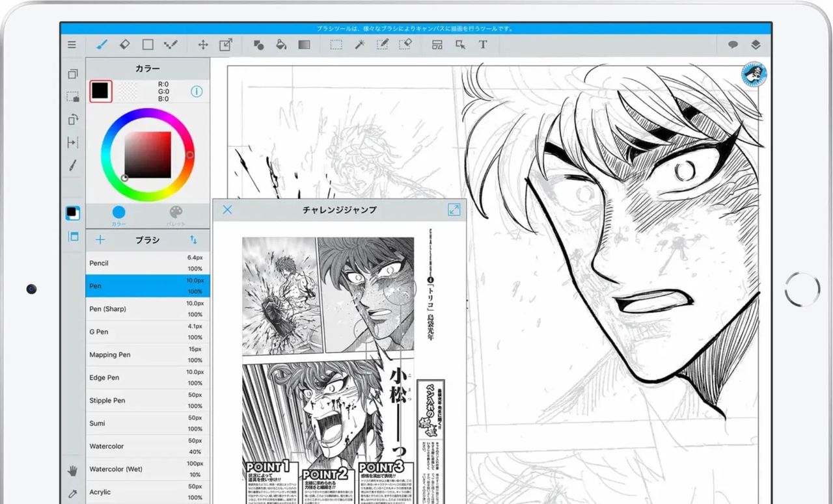Select the Gradient tool
Viewport: 833px width, 504px height.
pyautogui.click(x=304, y=45)
